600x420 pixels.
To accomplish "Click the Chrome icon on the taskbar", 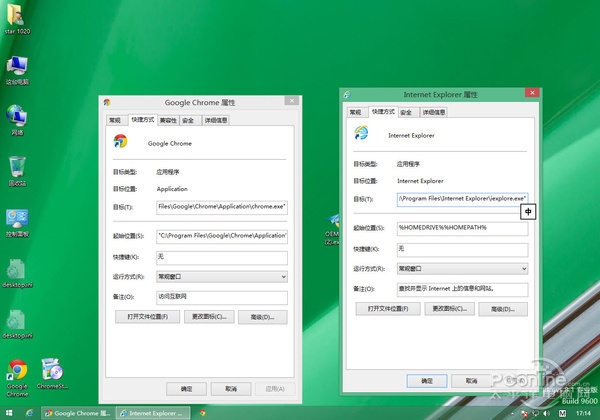I will (202, 413).
